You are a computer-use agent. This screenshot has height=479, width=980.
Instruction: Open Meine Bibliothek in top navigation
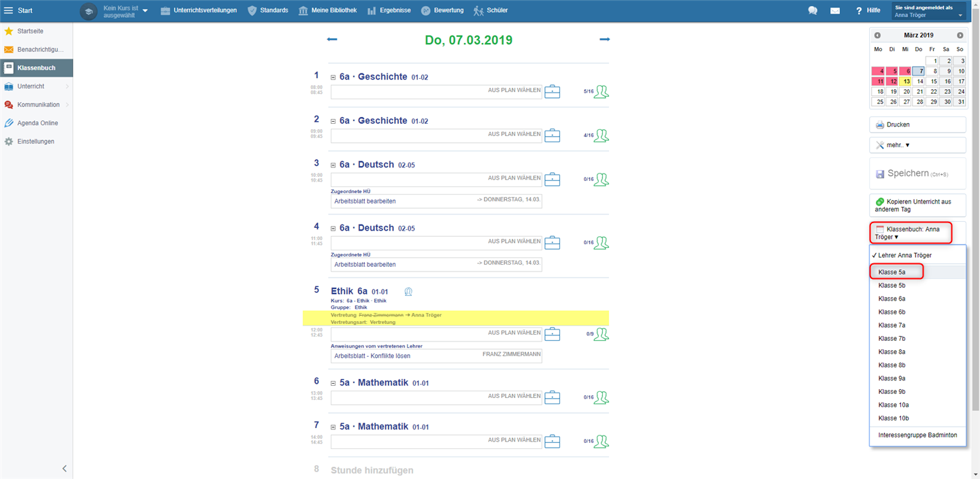pos(327,11)
